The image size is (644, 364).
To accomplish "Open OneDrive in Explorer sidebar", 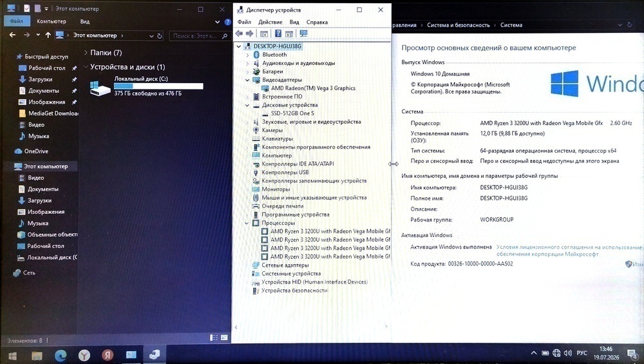I will [36, 151].
